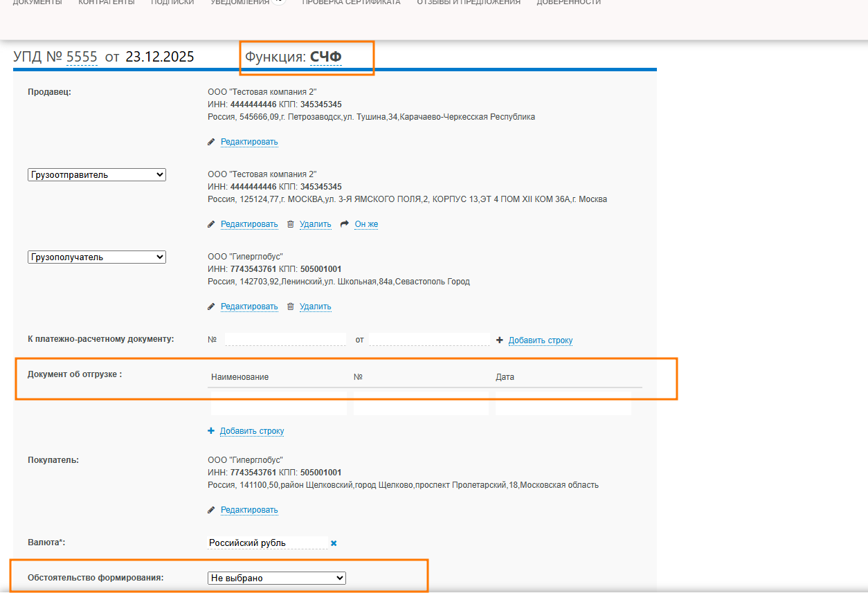Viewport: 868px width, 593px height.
Task: Click the Продавец: label
Action: click(x=49, y=92)
